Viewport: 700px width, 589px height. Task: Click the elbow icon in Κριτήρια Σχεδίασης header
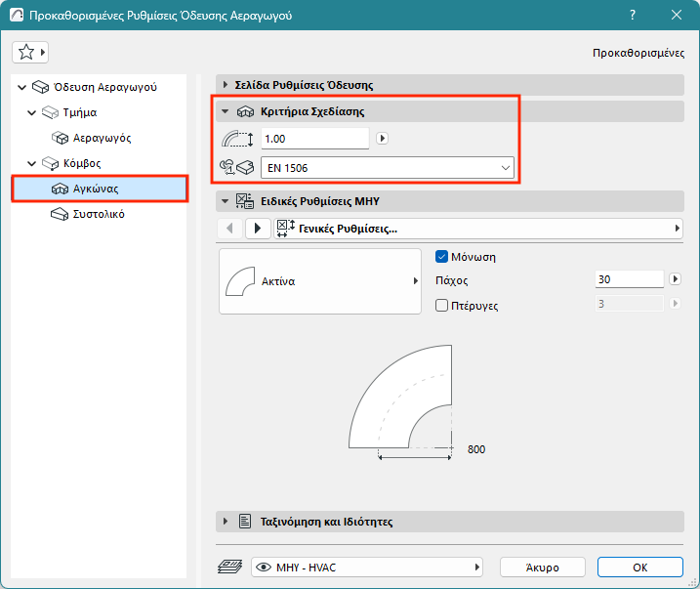pos(245,111)
